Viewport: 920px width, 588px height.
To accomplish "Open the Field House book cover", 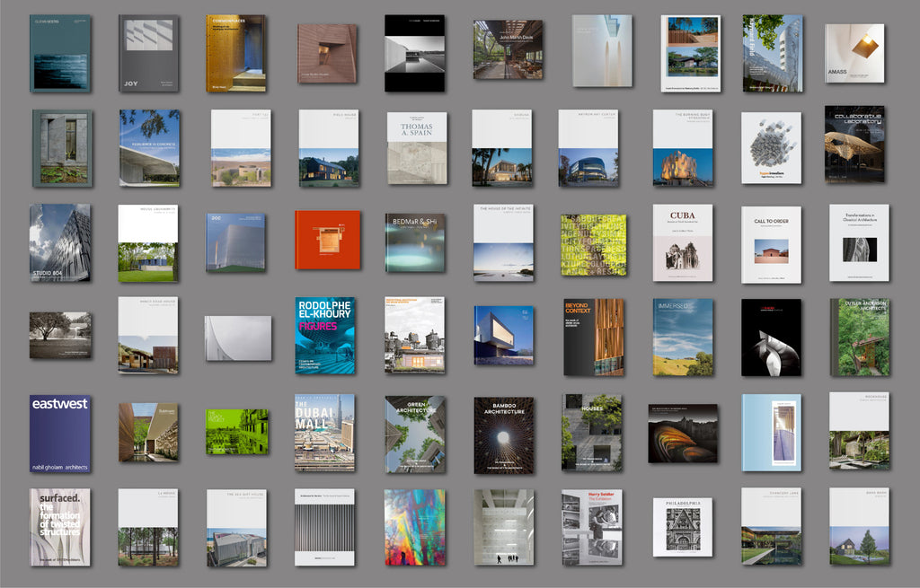I will pos(329,148).
